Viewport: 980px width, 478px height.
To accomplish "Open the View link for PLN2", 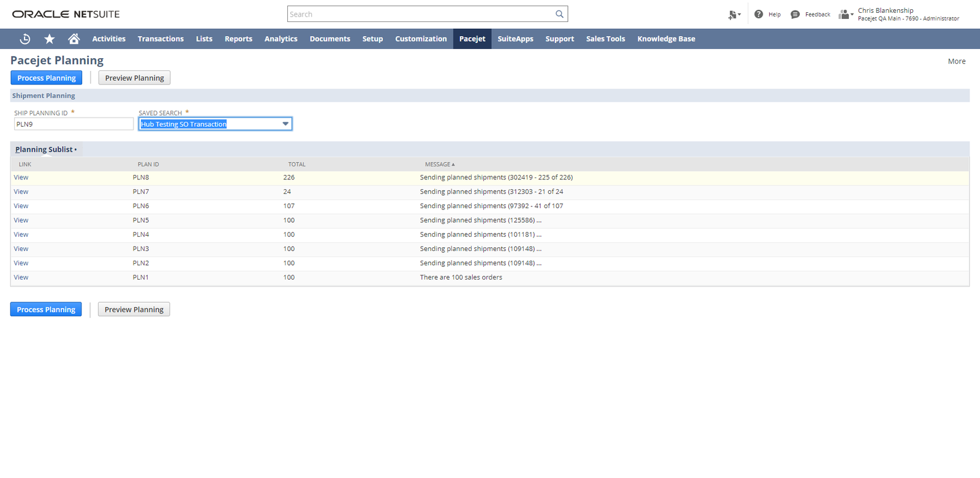I will tap(21, 263).
